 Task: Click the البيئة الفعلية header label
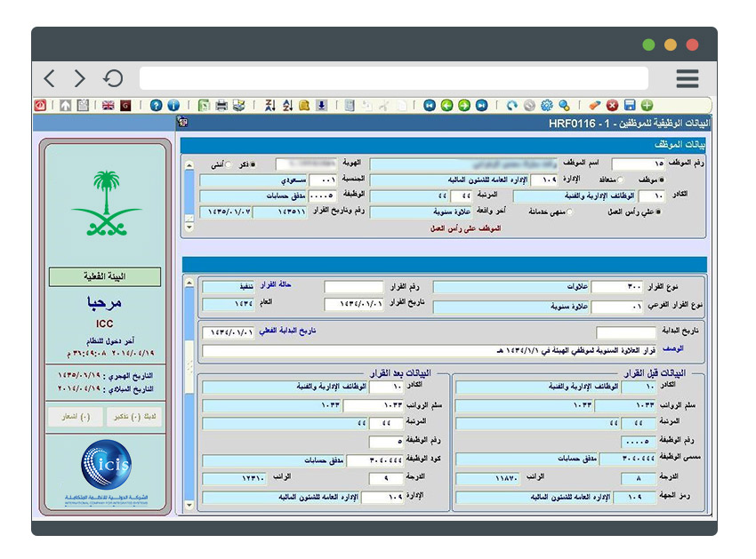point(107,276)
